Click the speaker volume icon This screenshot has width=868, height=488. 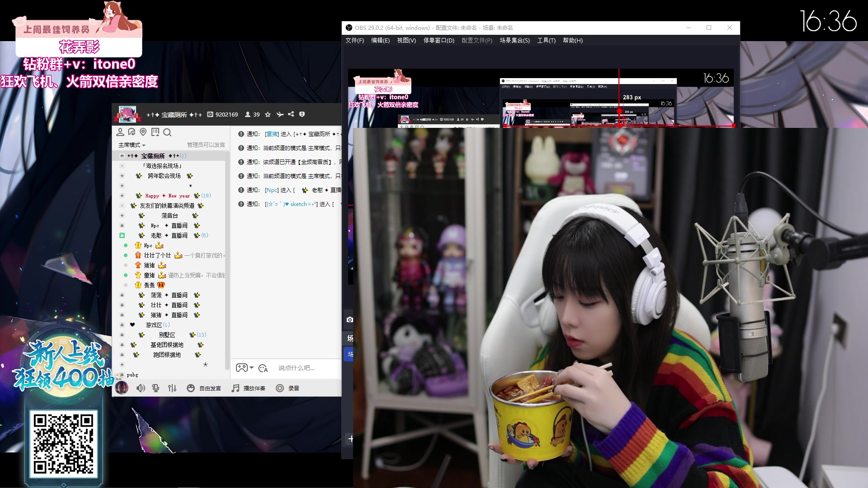tap(141, 388)
